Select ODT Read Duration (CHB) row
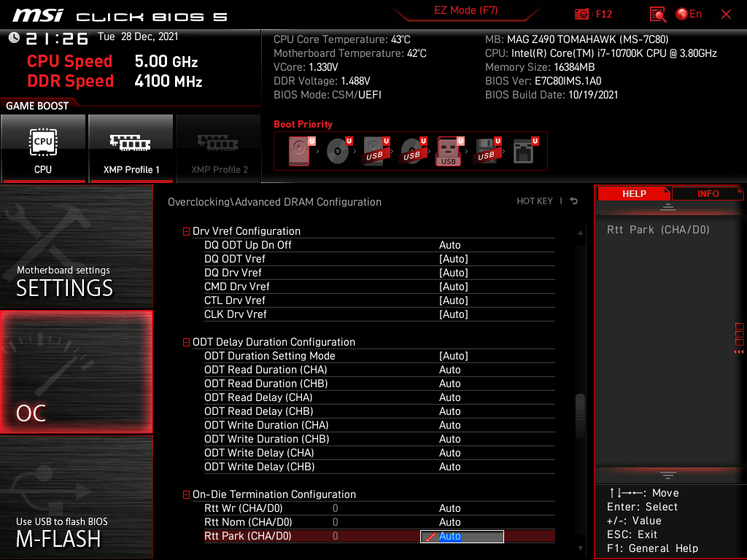747x560 pixels. [379, 384]
